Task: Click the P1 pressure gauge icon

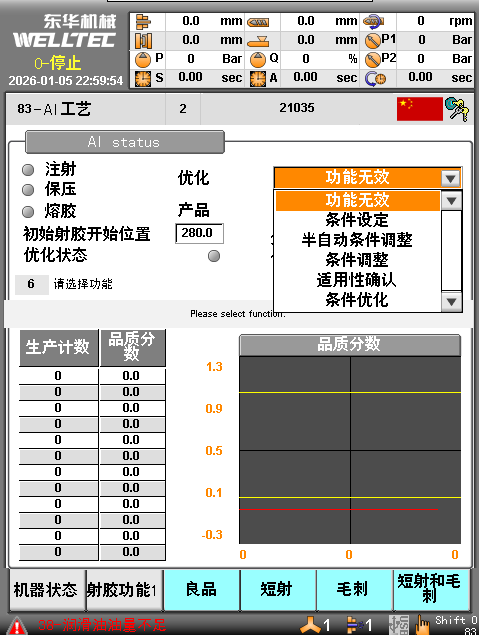Action: 372,40
